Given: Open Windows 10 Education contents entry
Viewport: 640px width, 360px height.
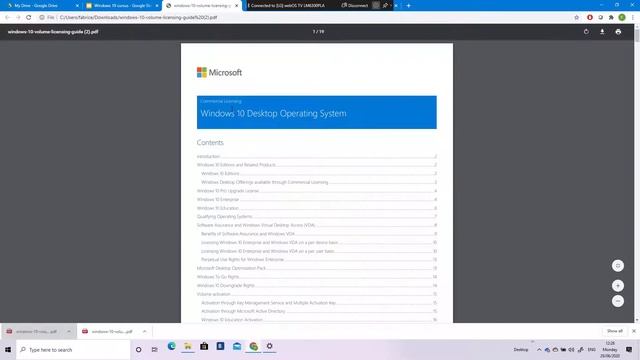Looking at the screenshot, I should pos(316,208).
